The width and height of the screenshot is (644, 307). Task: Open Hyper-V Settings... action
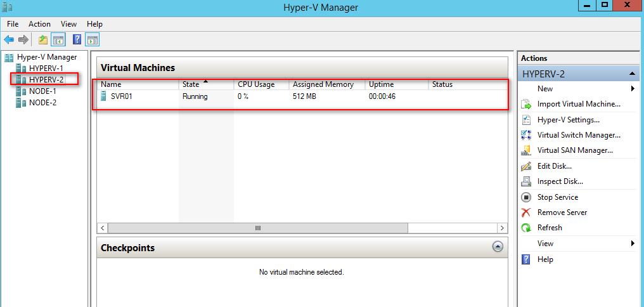pos(569,120)
